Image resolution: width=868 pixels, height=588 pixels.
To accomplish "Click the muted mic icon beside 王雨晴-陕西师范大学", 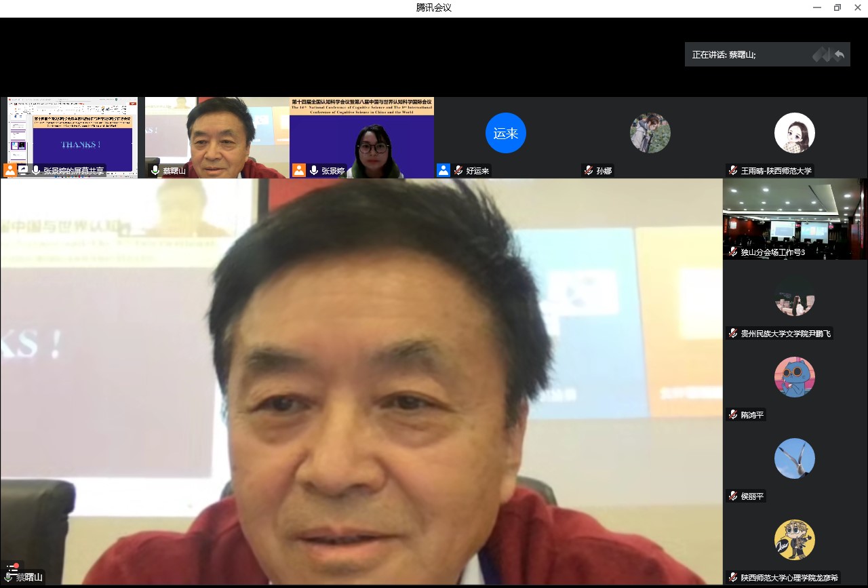I will tap(733, 170).
